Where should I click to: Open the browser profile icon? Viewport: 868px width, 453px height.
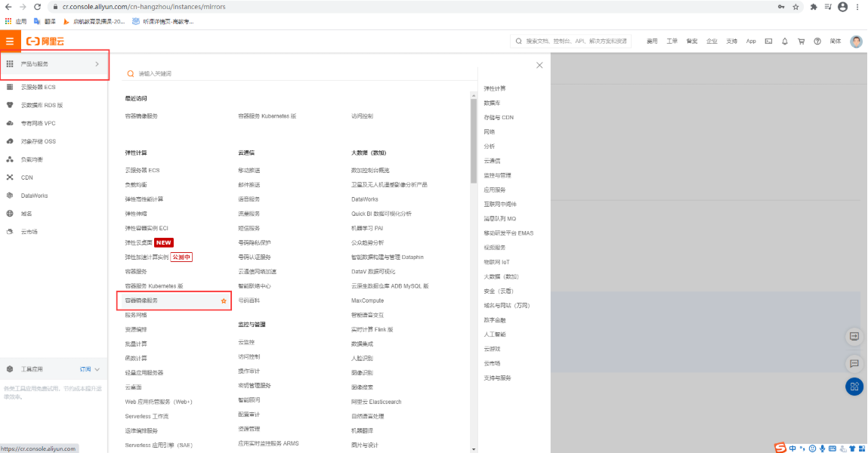pos(842,7)
